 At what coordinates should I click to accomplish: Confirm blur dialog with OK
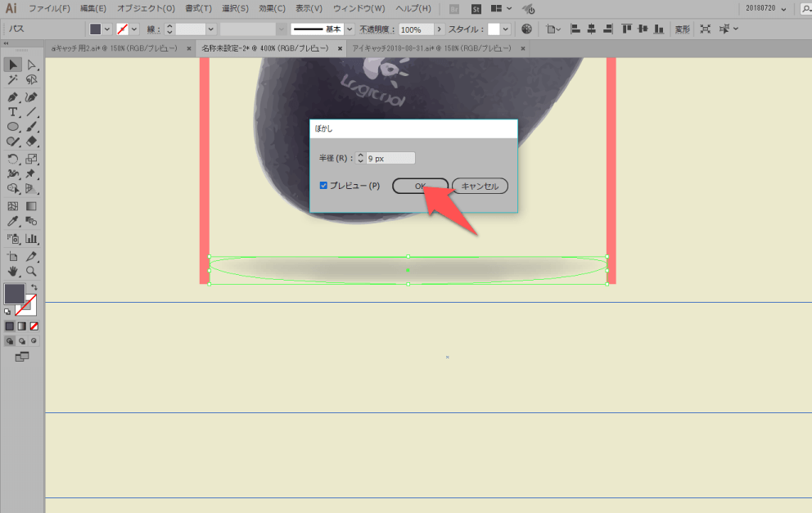420,186
